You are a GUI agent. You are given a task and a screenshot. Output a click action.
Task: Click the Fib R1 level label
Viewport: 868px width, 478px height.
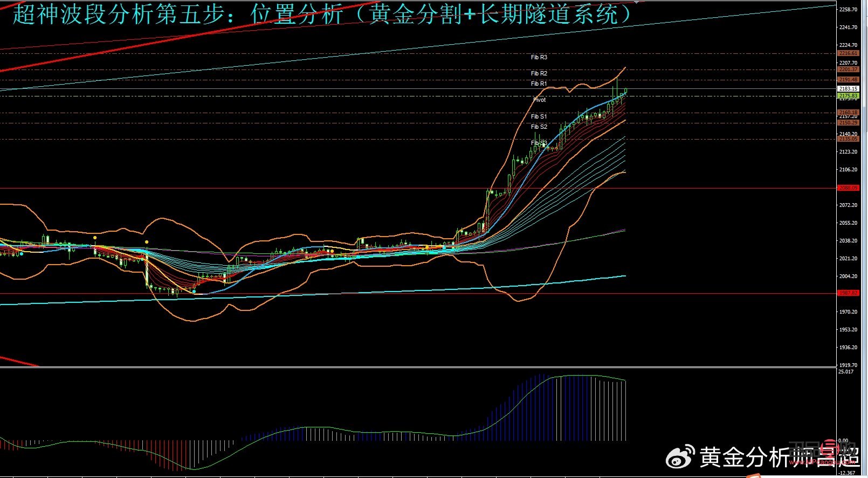[x=539, y=84]
